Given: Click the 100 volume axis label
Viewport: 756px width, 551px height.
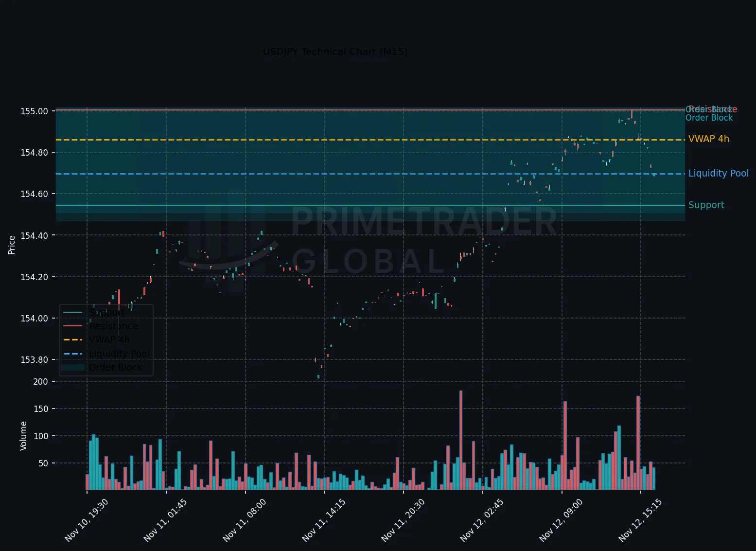Looking at the screenshot, I should [x=41, y=436].
